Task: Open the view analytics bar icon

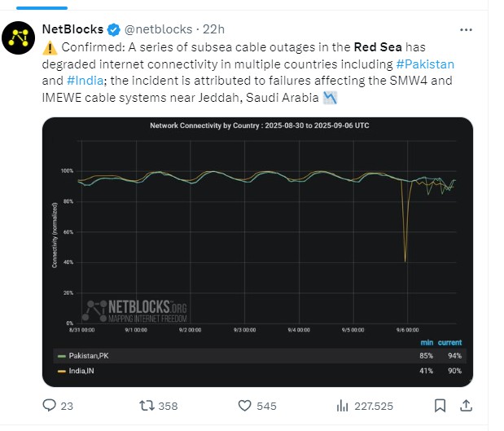Action: click(343, 405)
